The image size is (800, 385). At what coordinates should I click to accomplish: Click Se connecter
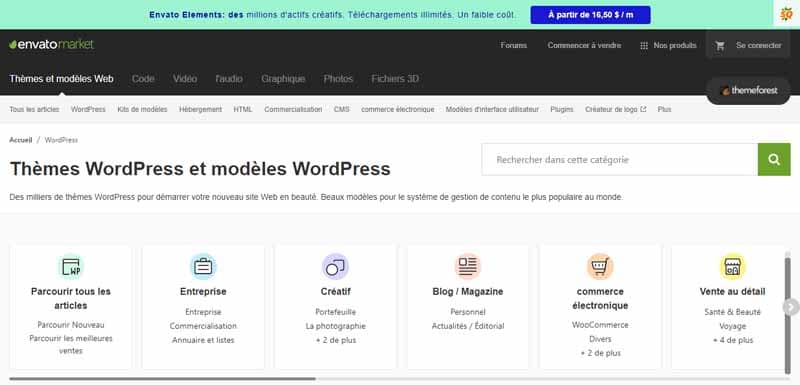tap(759, 45)
